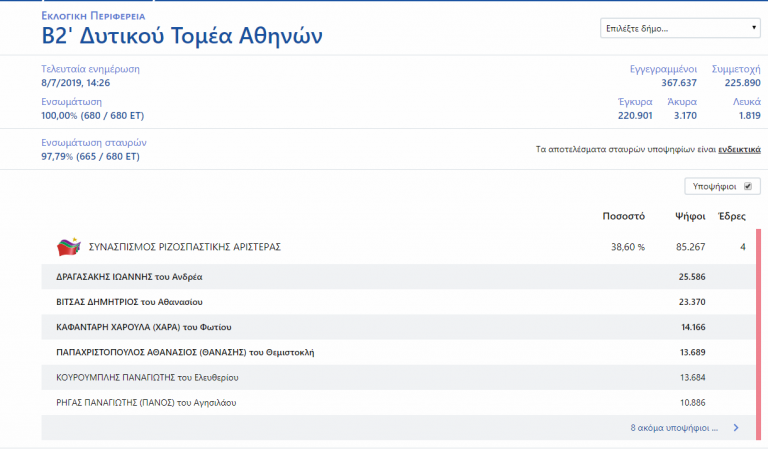Select candidate row ΒΙΤΣΑΣ ΔΗΜΗΤΡΙΟΣ
The image size is (768, 449).
398,302
